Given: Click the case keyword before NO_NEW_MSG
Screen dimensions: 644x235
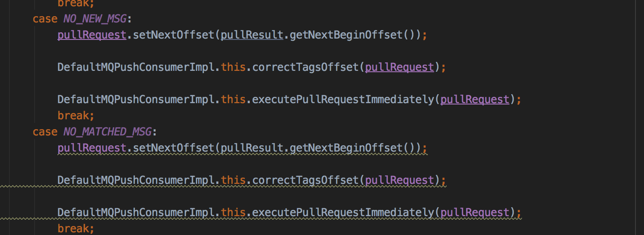Looking at the screenshot, I should pos(45,19).
